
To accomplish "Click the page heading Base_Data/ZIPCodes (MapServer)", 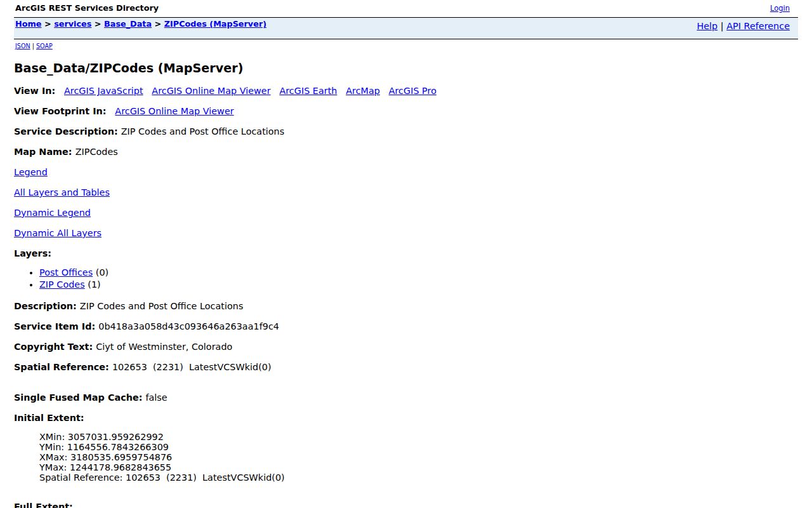I will pos(129,68).
